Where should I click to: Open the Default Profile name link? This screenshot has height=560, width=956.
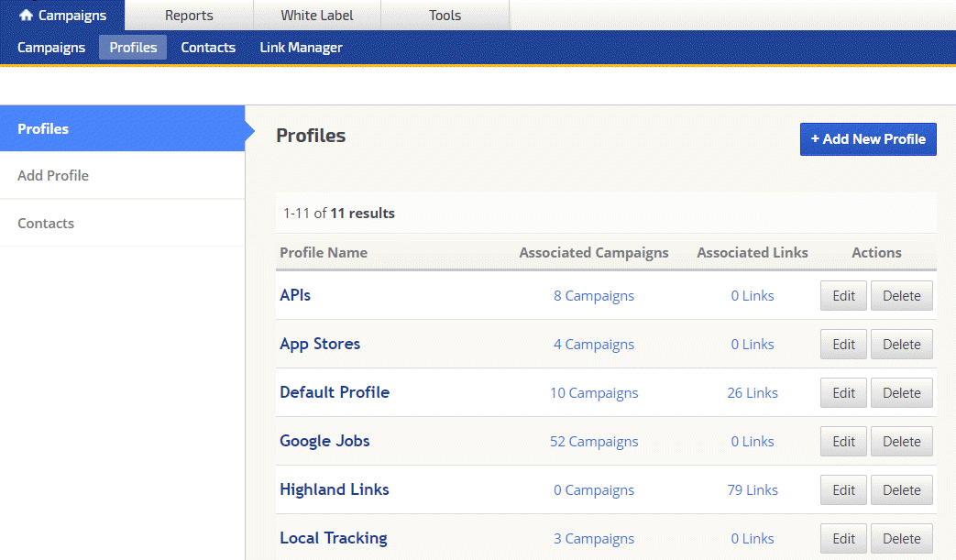(x=335, y=392)
